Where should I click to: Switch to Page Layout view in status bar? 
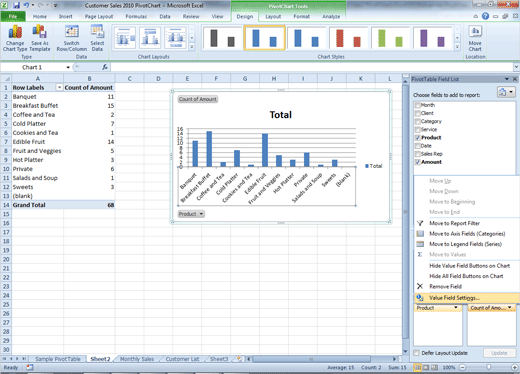tap(426, 367)
